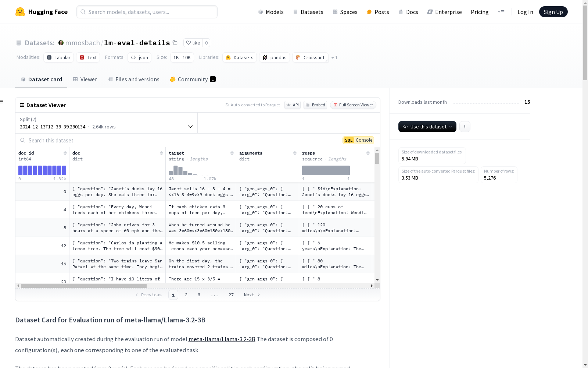Click the resps lengths histogram bar
Viewport: 588px width, 368px height.
326,170
